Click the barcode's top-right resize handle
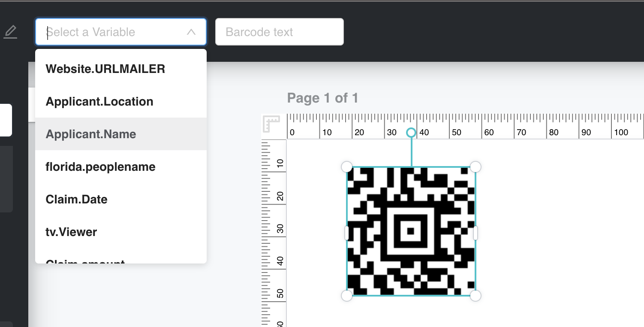This screenshot has width=644, height=327. tap(475, 167)
